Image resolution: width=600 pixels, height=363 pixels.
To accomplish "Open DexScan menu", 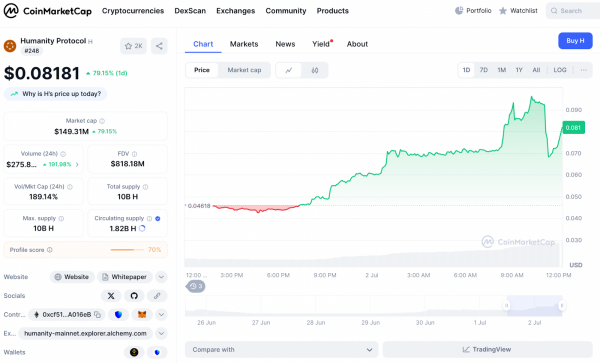I will tap(190, 11).
